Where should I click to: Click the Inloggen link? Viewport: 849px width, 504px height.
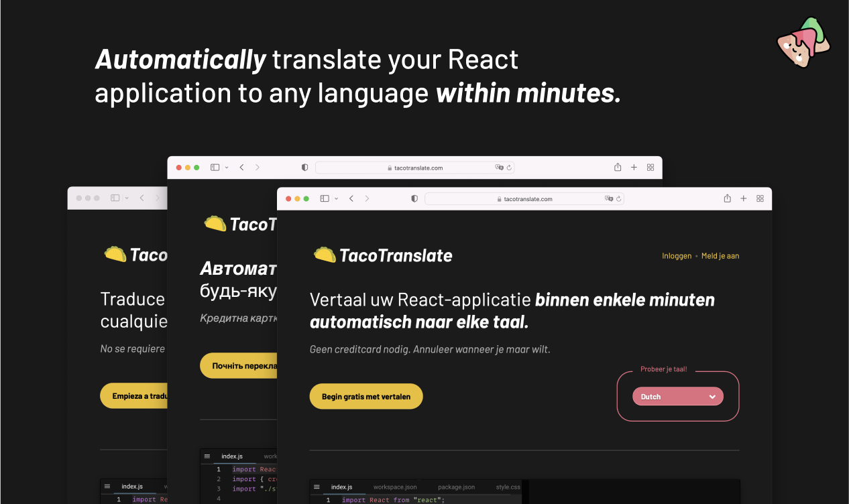coord(676,256)
